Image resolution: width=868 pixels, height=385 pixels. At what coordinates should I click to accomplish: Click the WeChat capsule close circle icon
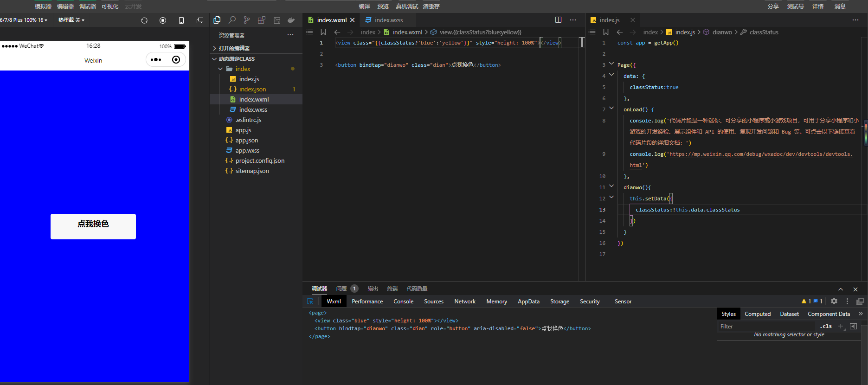[x=176, y=59]
